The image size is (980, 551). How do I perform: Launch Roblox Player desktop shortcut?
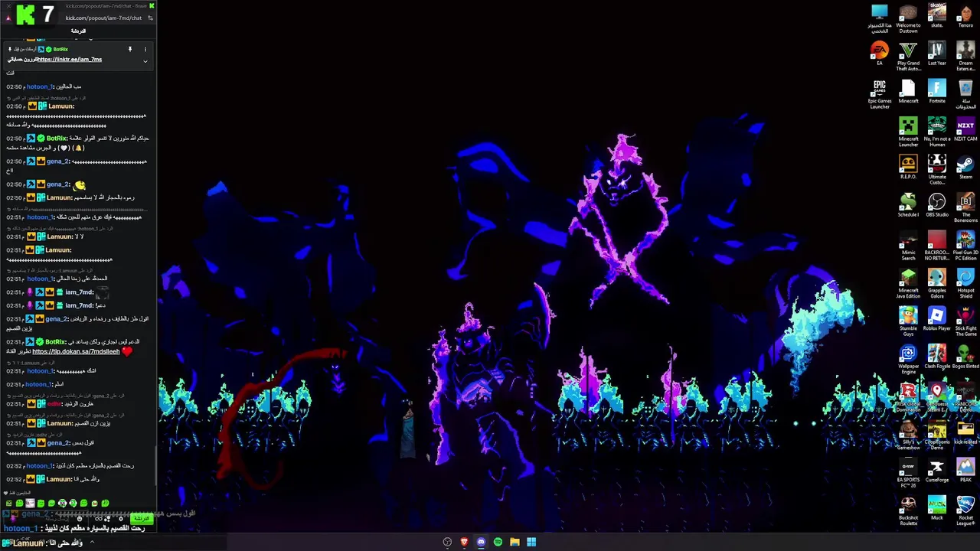pos(937,318)
